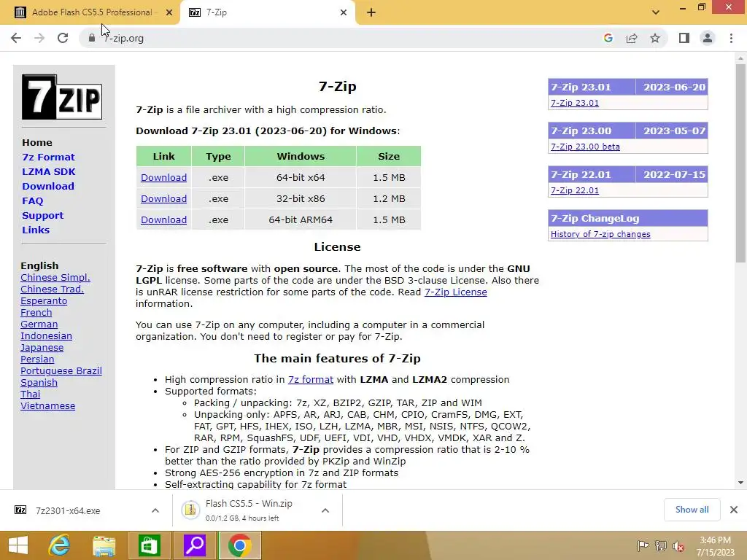747x560 pixels.
Task: Switch language to Vietnamese
Action: [x=47, y=405]
